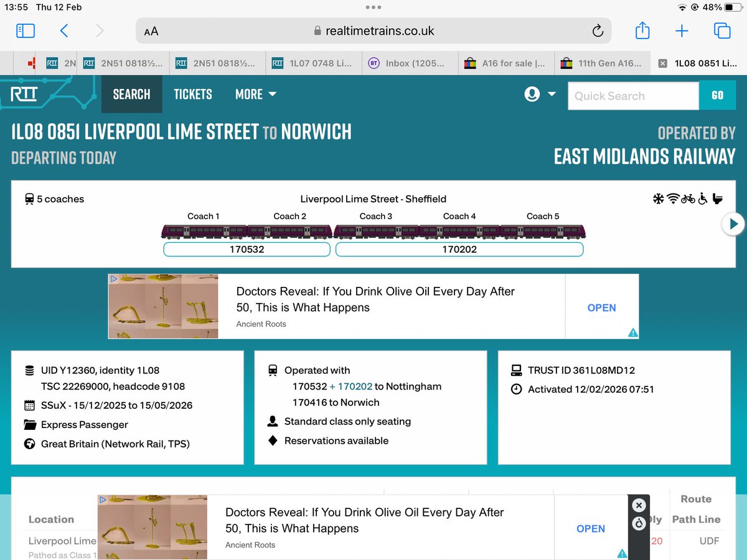This screenshot has width=747, height=560.
Task: Go back with the Safari back arrow
Action: pos(64,31)
